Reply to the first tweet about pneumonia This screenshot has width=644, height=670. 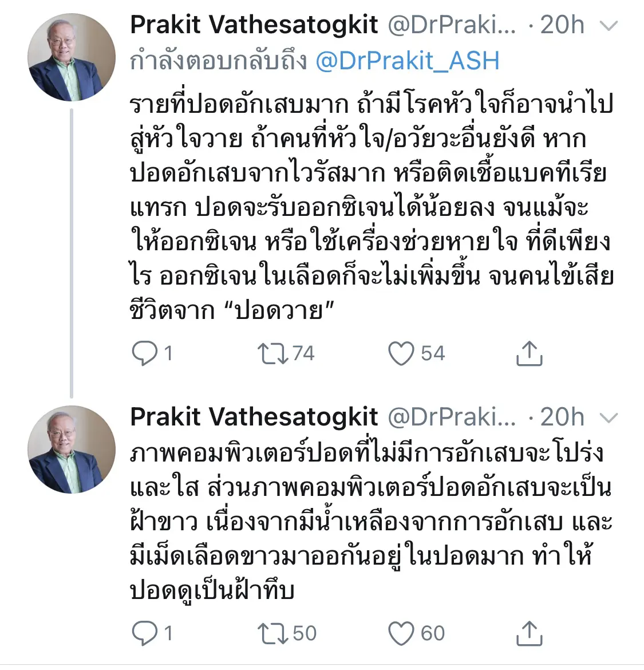pyautogui.click(x=144, y=353)
